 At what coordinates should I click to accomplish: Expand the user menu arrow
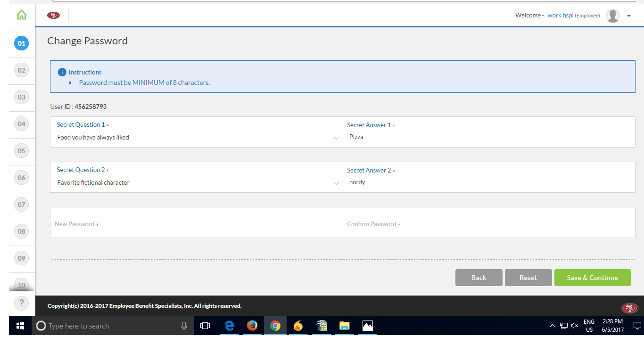[x=629, y=16]
